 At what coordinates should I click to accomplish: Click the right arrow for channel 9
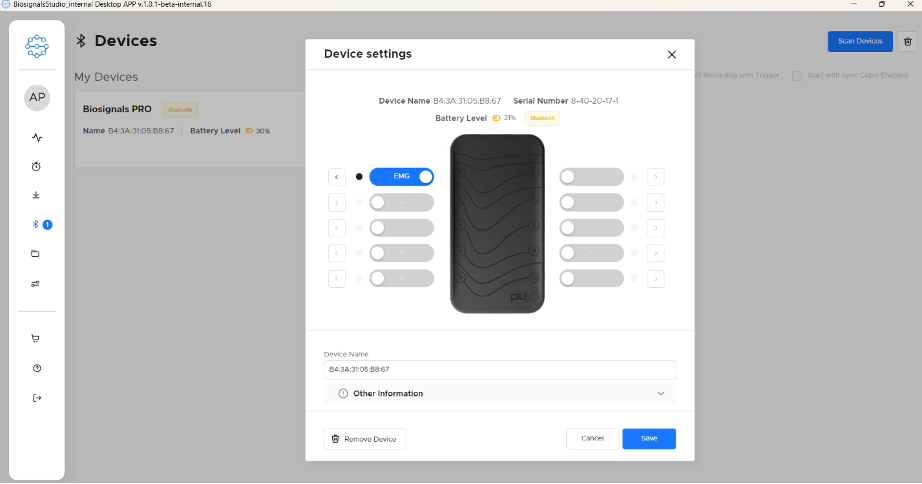click(656, 253)
